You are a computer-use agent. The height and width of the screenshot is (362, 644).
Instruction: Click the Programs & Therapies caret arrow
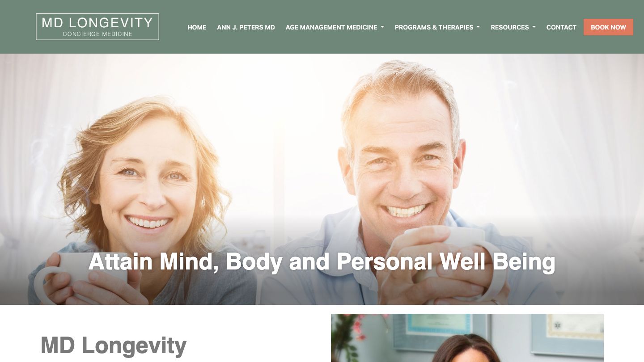pyautogui.click(x=478, y=27)
